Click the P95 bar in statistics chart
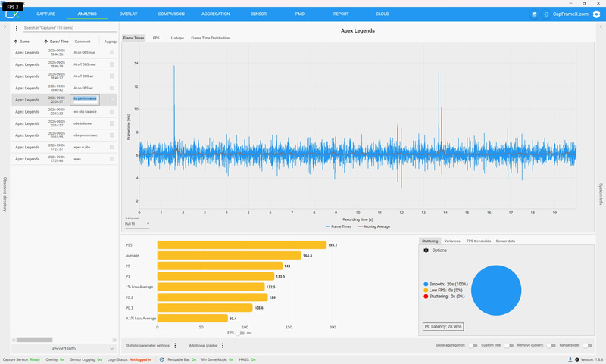606x364 pixels. [x=242, y=244]
